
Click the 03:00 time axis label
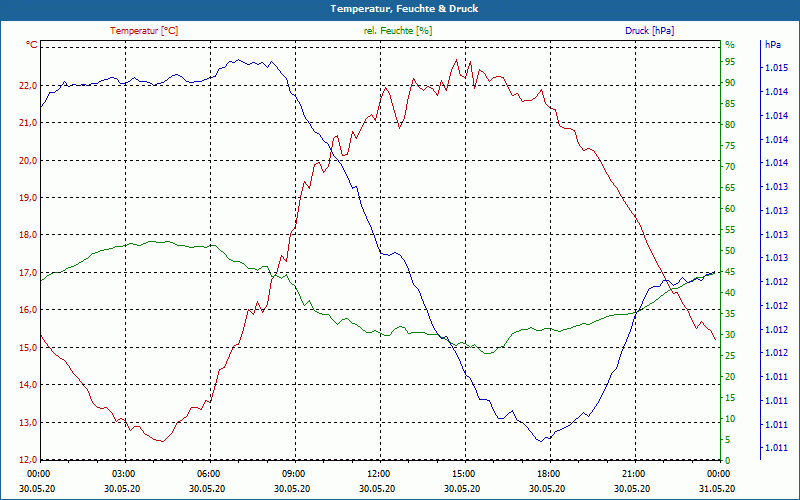pos(123,474)
